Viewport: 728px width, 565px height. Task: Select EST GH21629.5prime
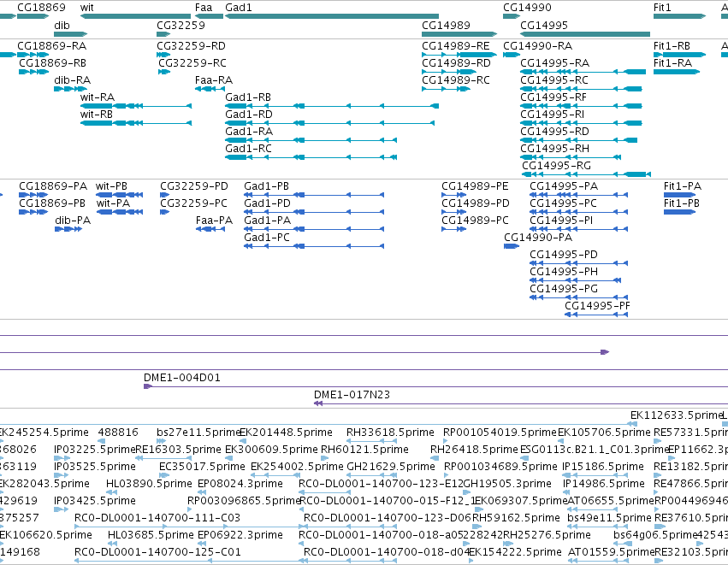tap(372, 476)
